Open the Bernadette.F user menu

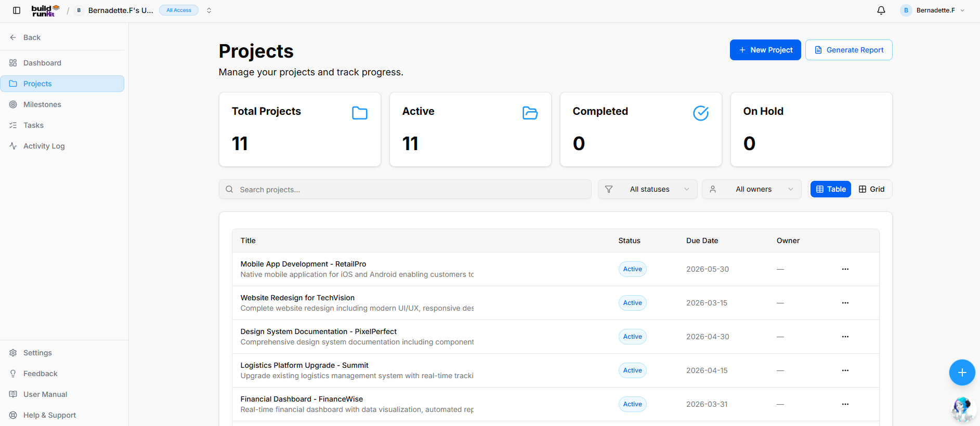[x=933, y=10]
